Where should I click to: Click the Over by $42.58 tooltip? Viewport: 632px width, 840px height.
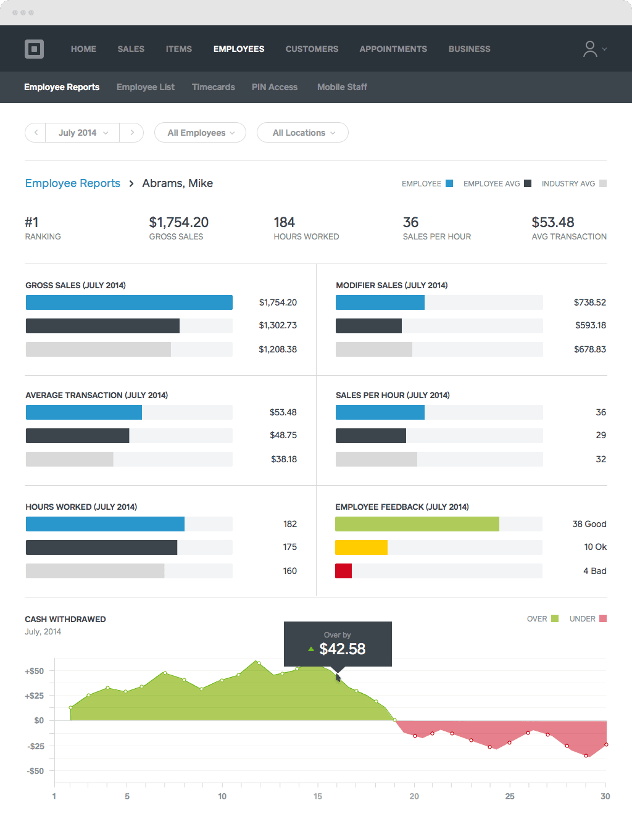click(338, 644)
